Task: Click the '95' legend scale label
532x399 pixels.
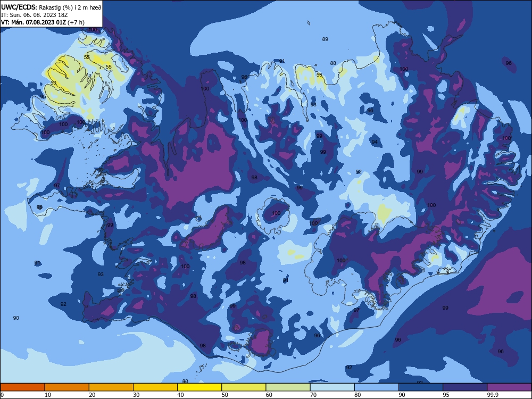Action: coord(446,395)
